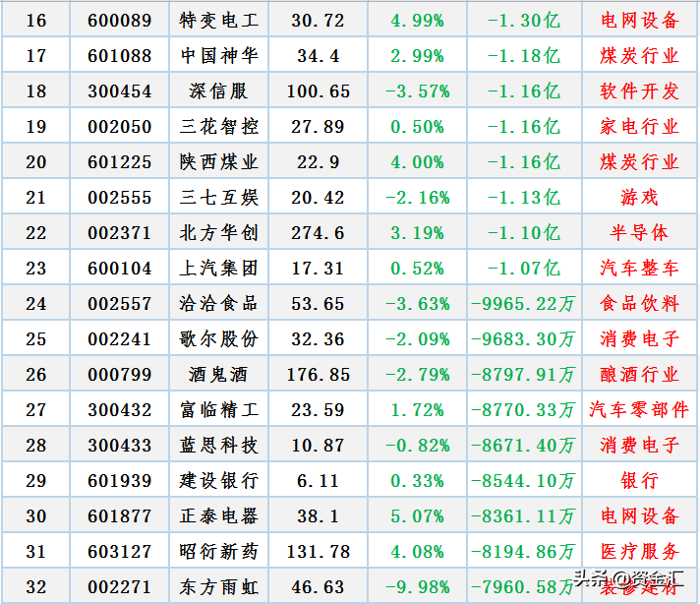Screen dimensions: 700x604
Task: Click price 34.4 cell
Action: coord(318,56)
